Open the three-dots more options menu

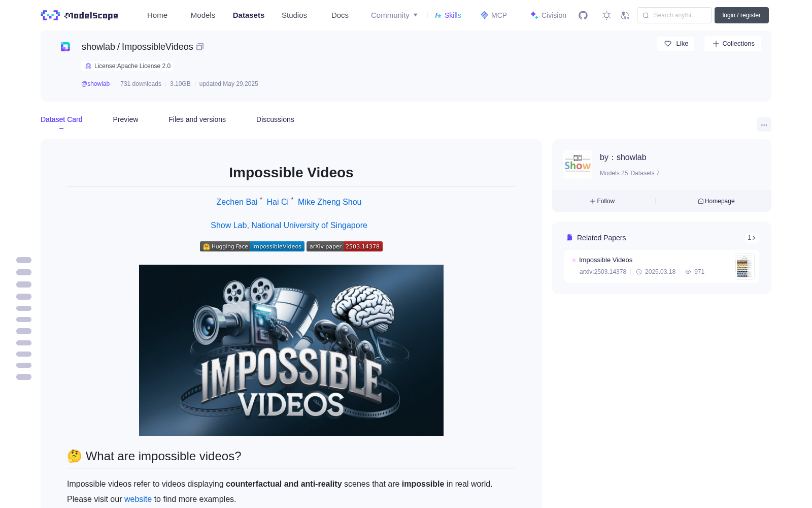(764, 124)
